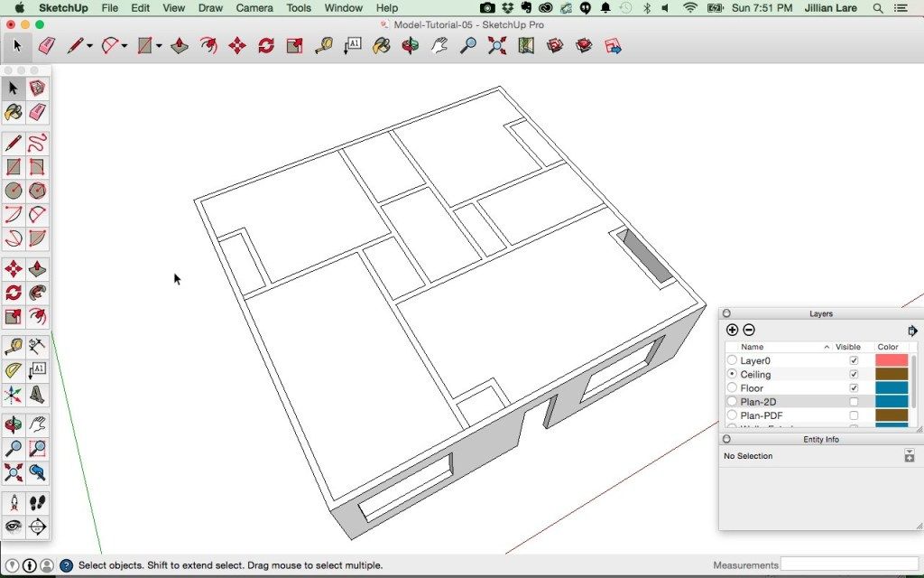Click the Add Layer plus button
This screenshot has width=924, height=578.
pos(732,331)
